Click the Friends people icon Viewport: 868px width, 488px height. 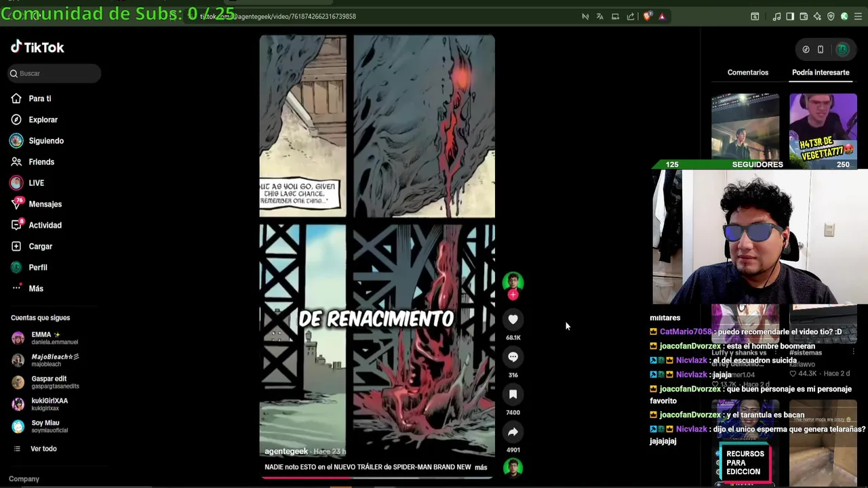coord(16,161)
